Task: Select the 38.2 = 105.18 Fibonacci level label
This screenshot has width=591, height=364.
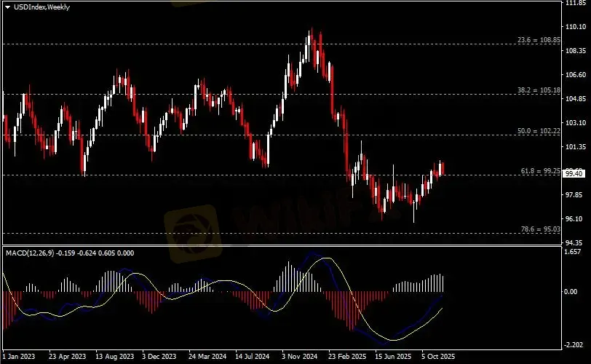Action: (x=539, y=90)
